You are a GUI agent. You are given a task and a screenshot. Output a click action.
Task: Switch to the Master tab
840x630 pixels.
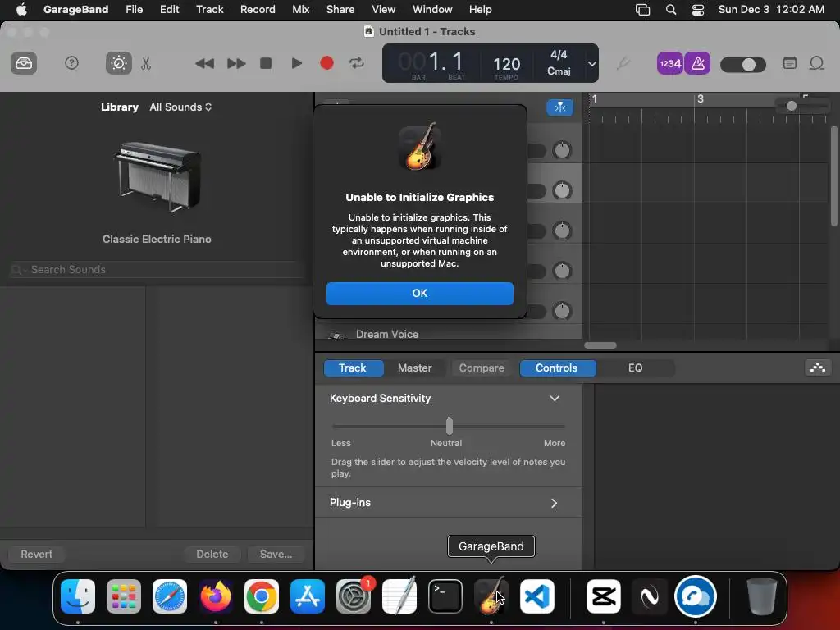[414, 368]
